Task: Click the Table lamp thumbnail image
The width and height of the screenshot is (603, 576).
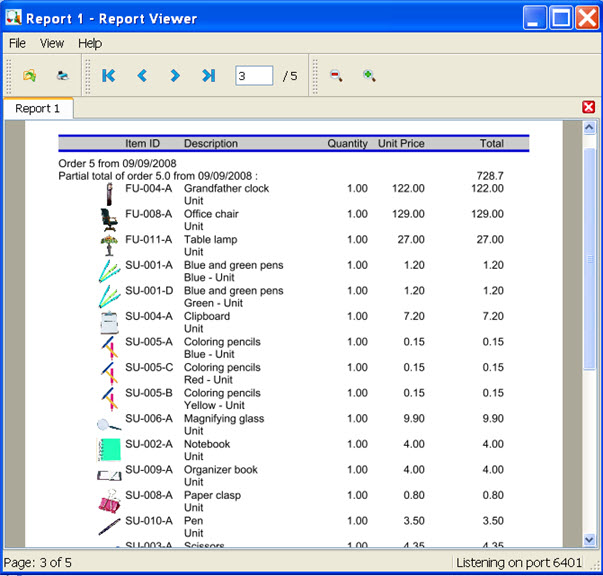Action: (x=109, y=245)
